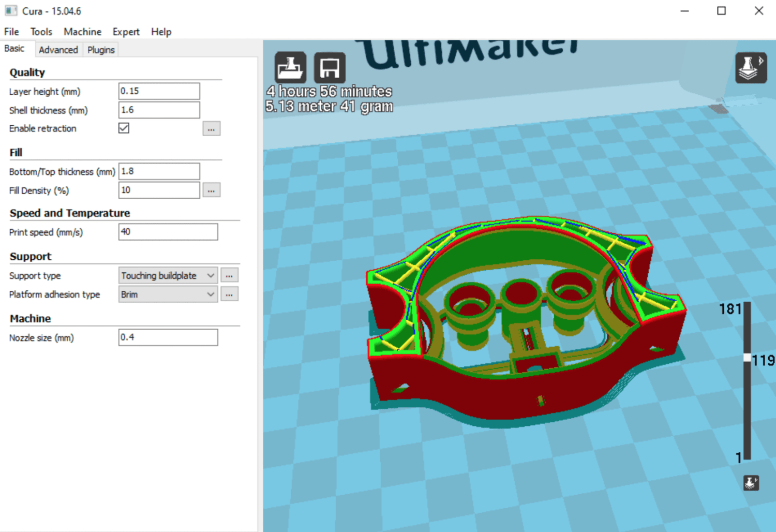Click the Print speed input field

coord(168,232)
